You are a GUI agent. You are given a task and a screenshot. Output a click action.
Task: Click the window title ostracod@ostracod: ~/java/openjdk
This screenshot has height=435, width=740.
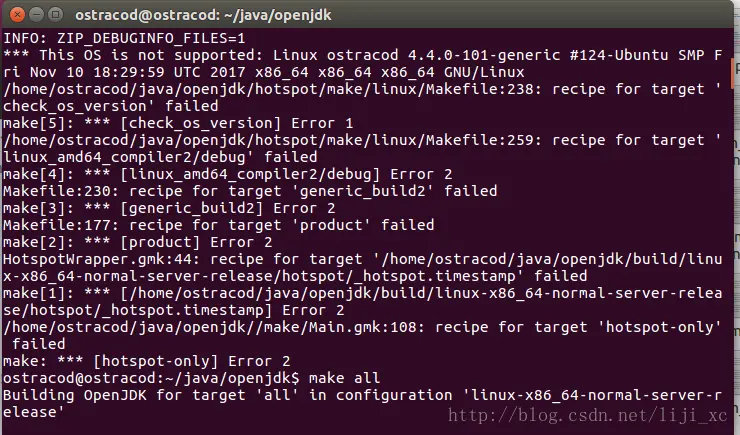click(203, 15)
